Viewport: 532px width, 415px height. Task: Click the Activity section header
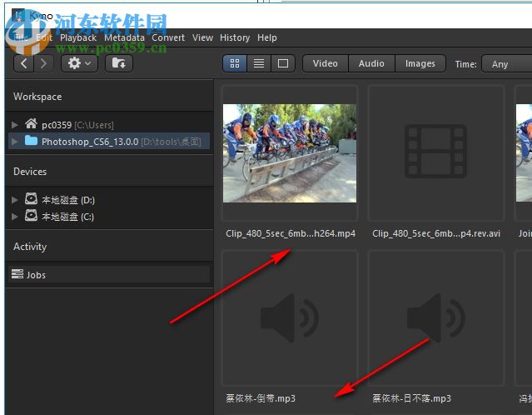pos(30,247)
